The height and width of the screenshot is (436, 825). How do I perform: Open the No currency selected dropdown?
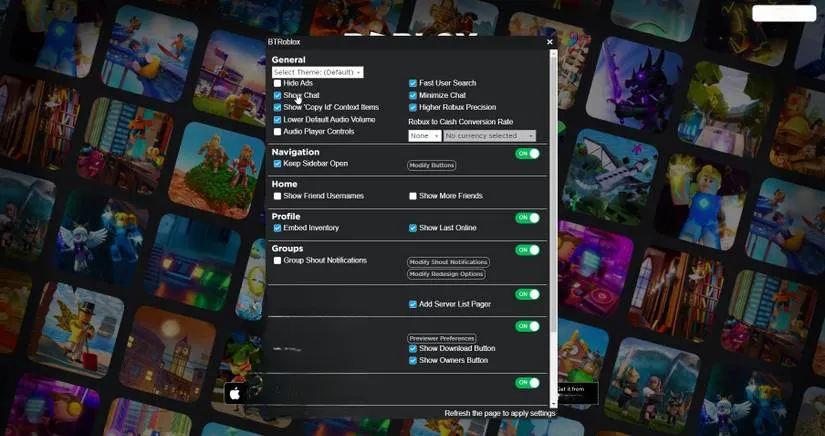tap(489, 136)
